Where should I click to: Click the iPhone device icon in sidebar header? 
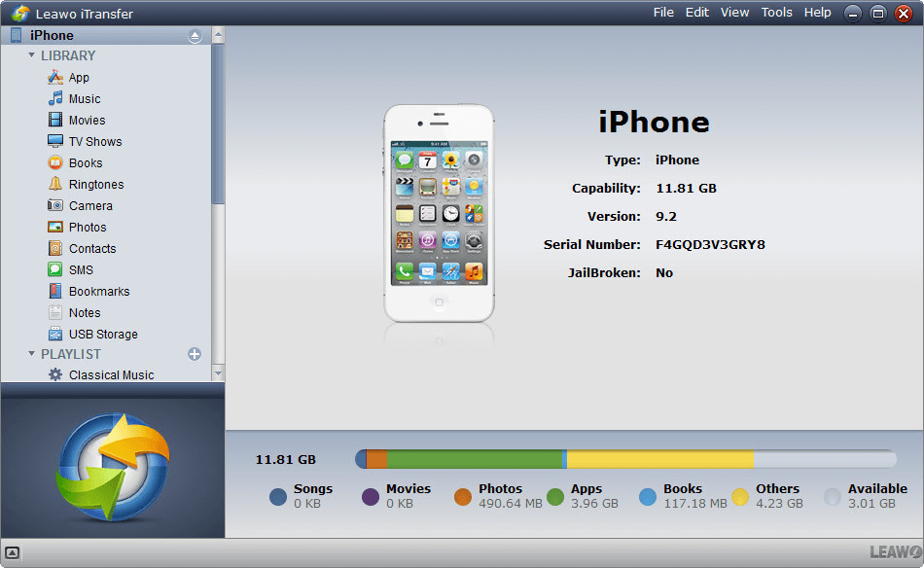tap(16, 35)
